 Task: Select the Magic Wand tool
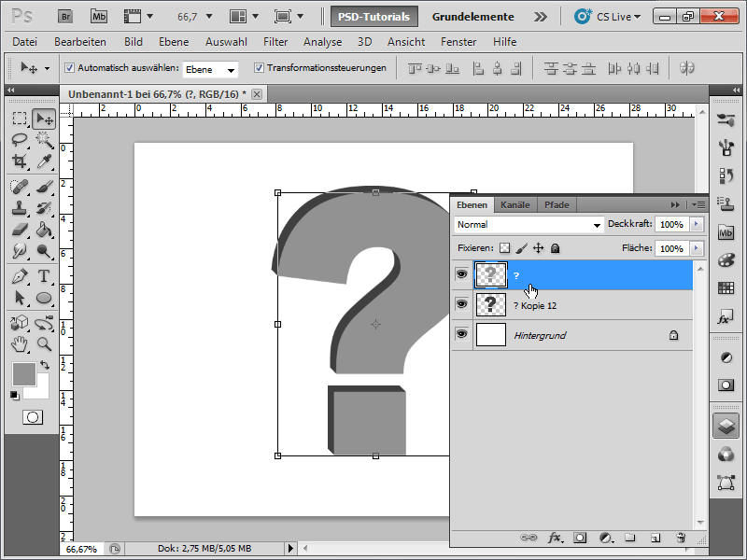point(44,140)
